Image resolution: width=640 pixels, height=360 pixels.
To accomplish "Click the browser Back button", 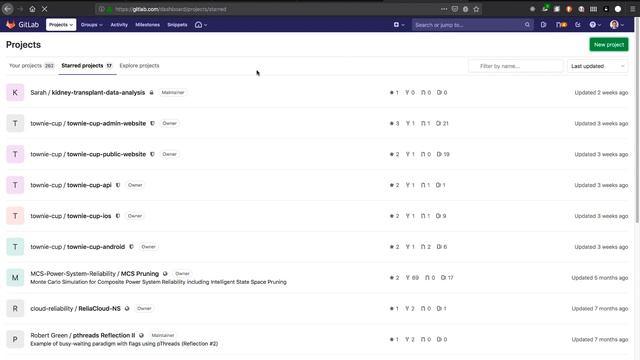I will 8,9.
